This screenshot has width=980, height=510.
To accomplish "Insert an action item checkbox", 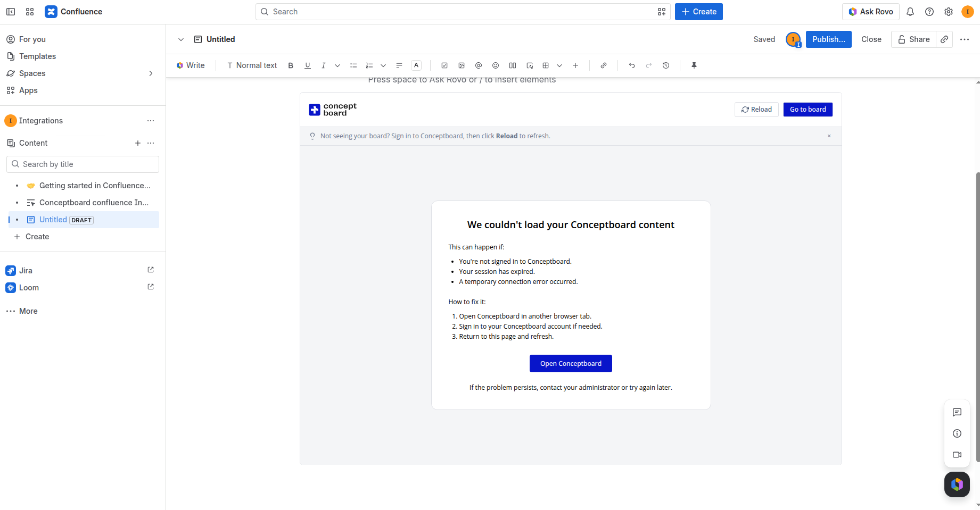I will (444, 65).
